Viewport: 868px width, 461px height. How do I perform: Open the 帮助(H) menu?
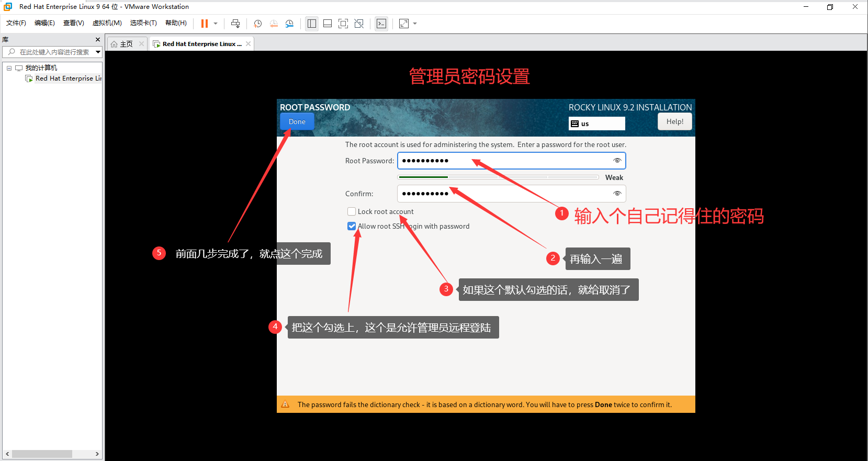(176, 23)
